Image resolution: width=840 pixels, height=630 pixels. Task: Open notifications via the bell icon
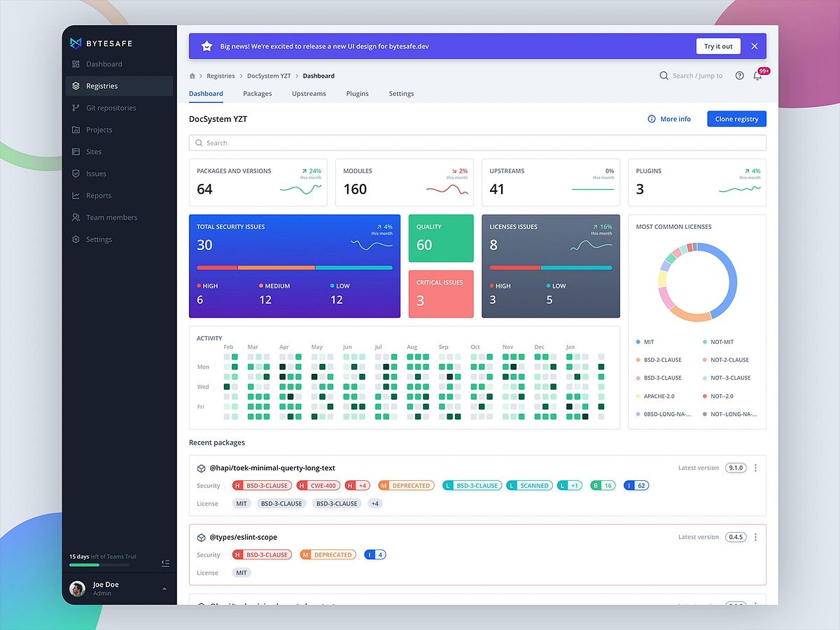pyautogui.click(x=757, y=76)
